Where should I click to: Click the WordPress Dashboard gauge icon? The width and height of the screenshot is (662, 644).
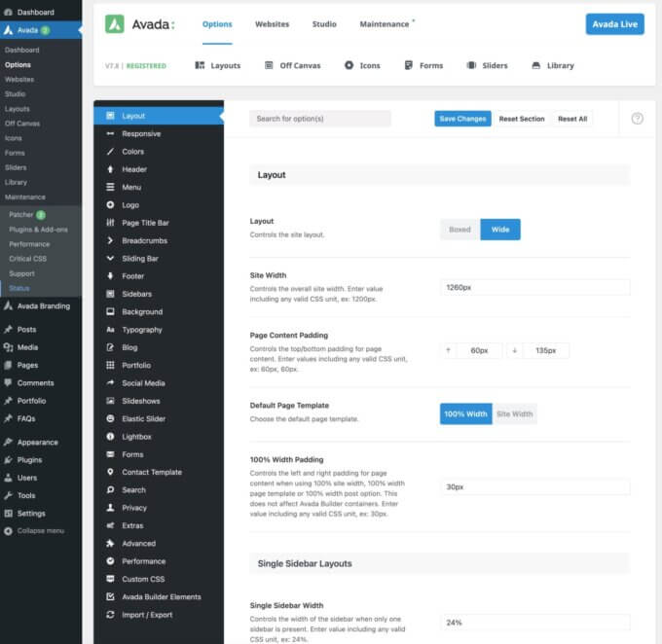tap(8, 13)
